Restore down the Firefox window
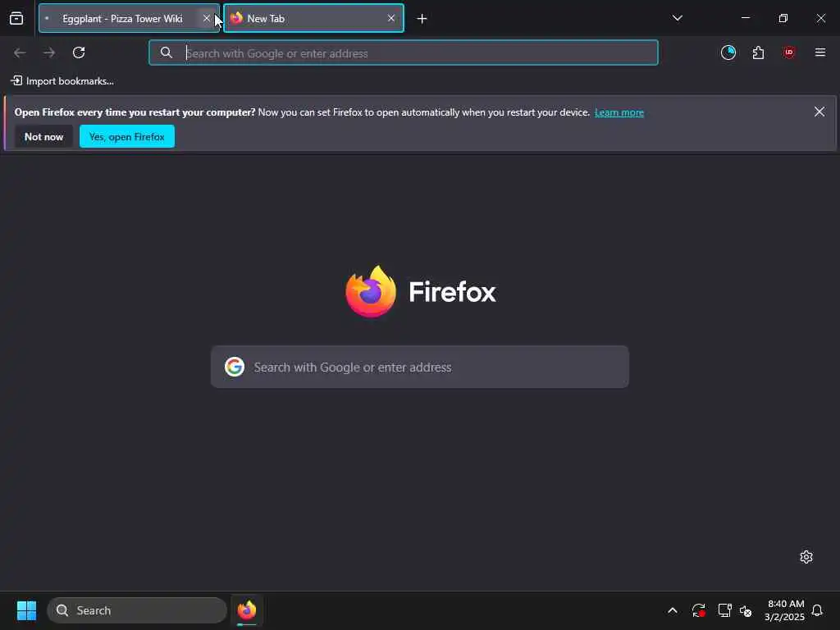 click(x=783, y=18)
